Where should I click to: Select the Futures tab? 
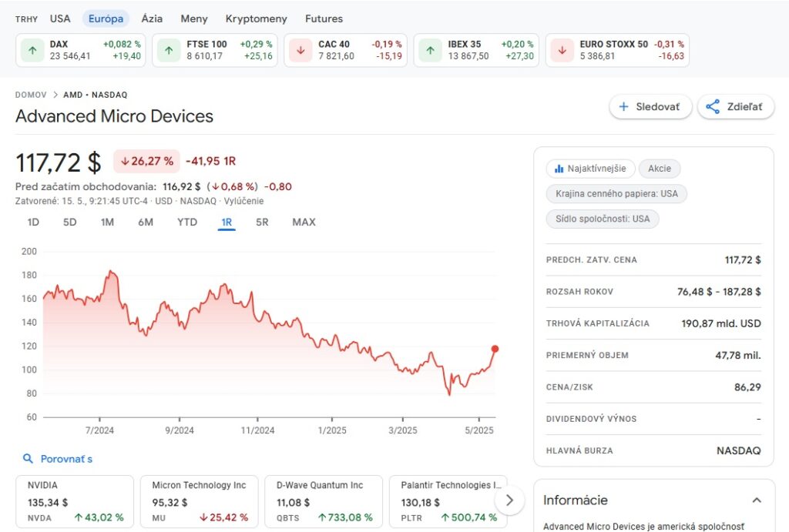pyautogui.click(x=324, y=18)
